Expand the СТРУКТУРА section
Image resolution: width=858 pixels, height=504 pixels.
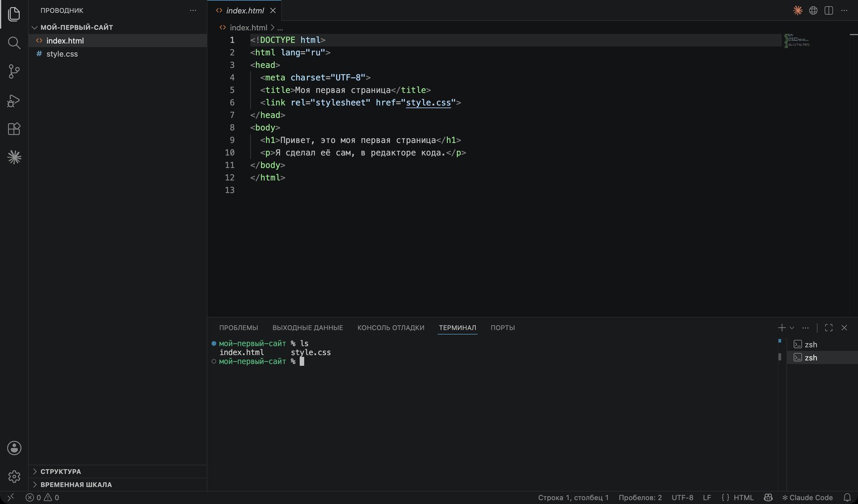(118, 471)
